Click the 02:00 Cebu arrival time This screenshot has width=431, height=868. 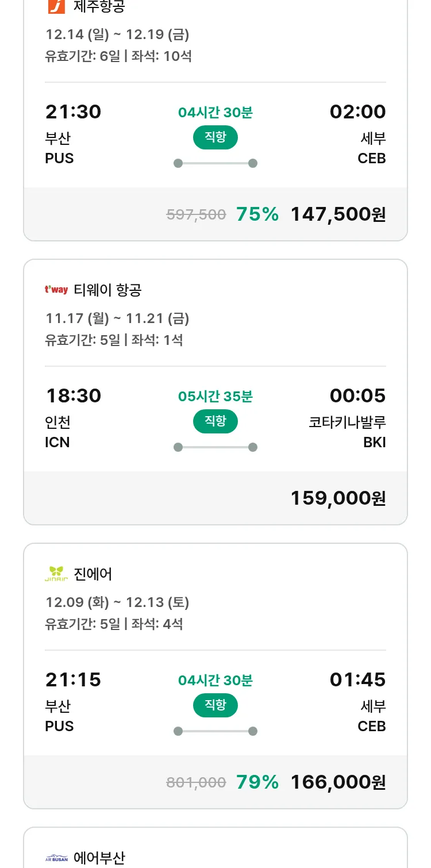point(357,112)
